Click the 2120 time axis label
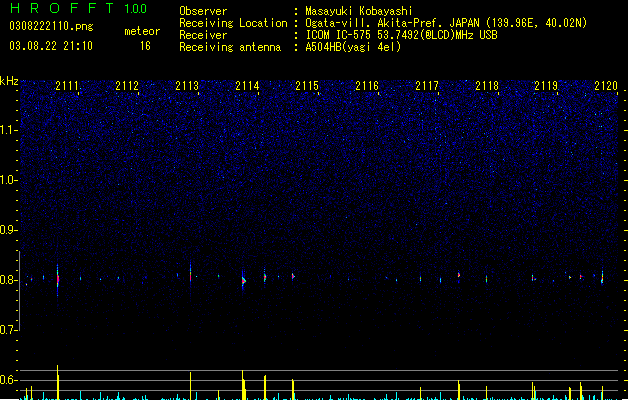Screen dimensions: 629x400 (x=606, y=86)
